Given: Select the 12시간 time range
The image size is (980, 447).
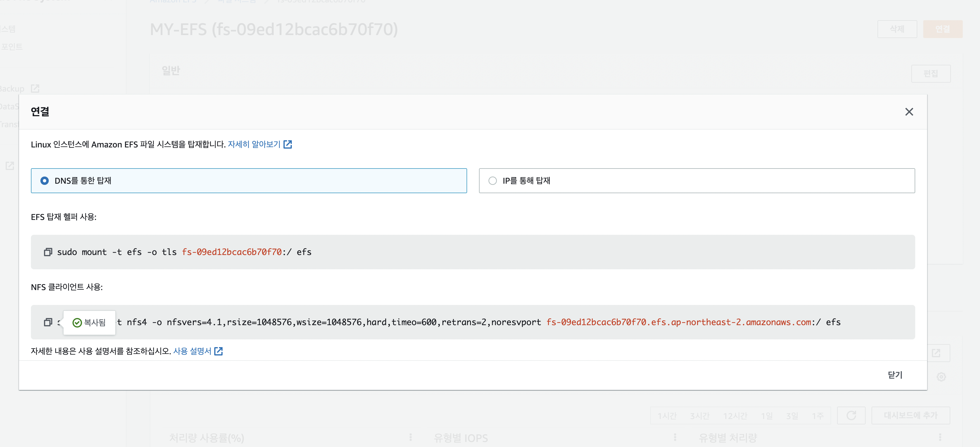Looking at the screenshot, I should click(x=735, y=416).
